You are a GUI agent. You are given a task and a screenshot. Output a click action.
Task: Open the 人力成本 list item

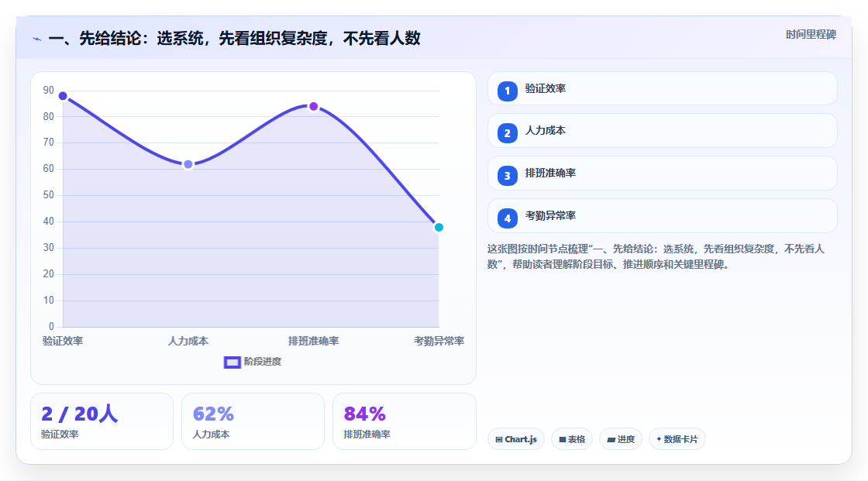(x=662, y=131)
